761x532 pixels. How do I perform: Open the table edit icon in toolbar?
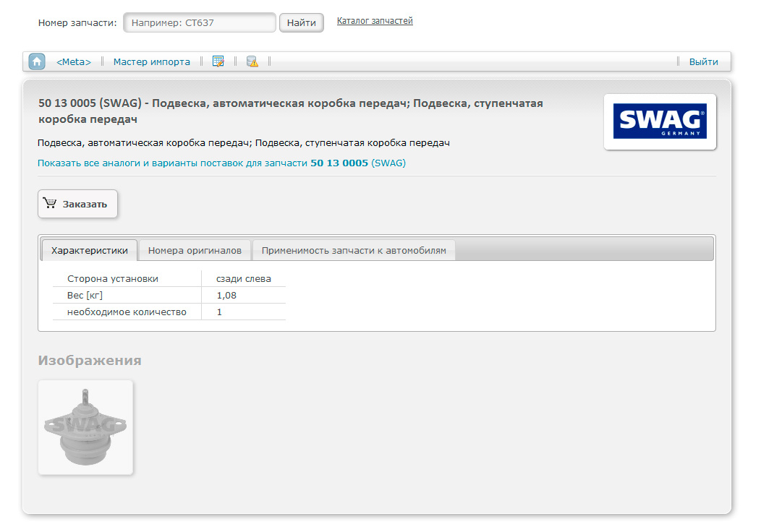[218, 62]
